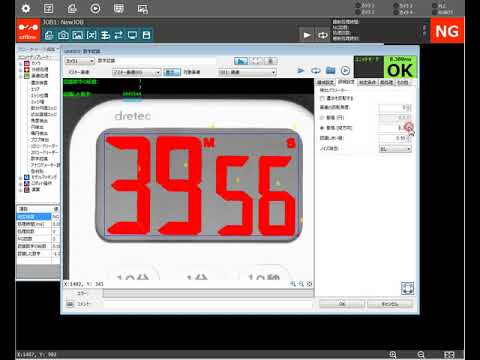Open the home job icon in top bar

72,8
